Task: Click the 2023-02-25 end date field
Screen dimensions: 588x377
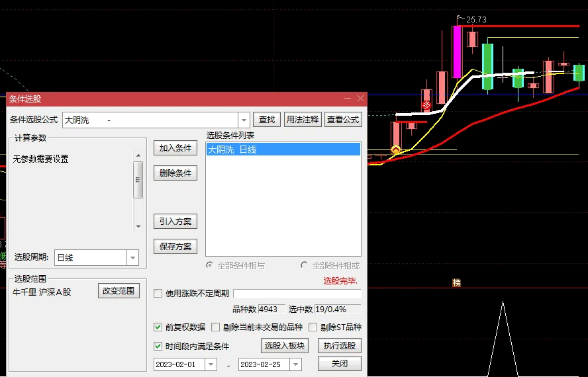Action: pyautogui.click(x=264, y=364)
